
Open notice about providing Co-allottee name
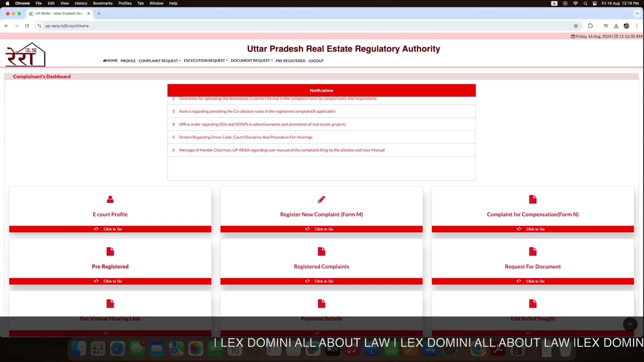tap(257, 112)
